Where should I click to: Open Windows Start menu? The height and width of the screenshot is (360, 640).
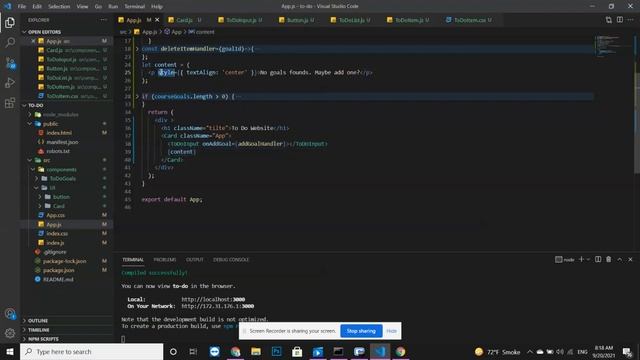10,351
